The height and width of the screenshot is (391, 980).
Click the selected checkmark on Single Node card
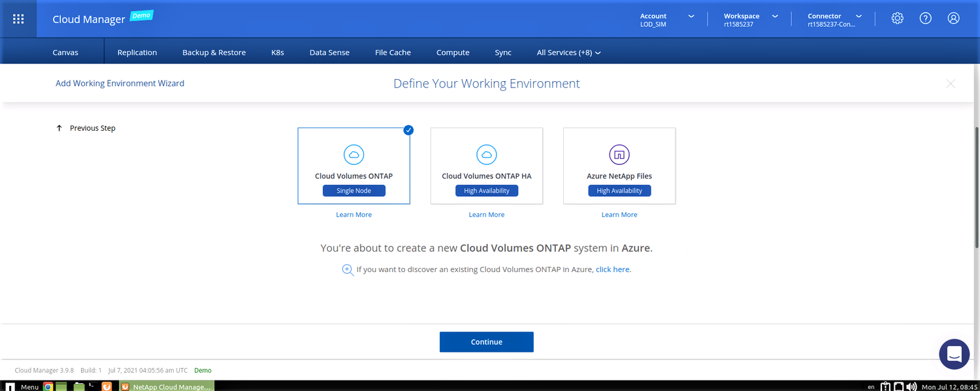point(408,129)
